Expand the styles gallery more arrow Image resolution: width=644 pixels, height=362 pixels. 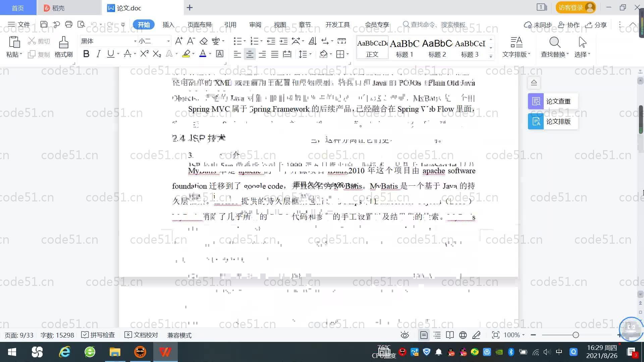coord(491,56)
